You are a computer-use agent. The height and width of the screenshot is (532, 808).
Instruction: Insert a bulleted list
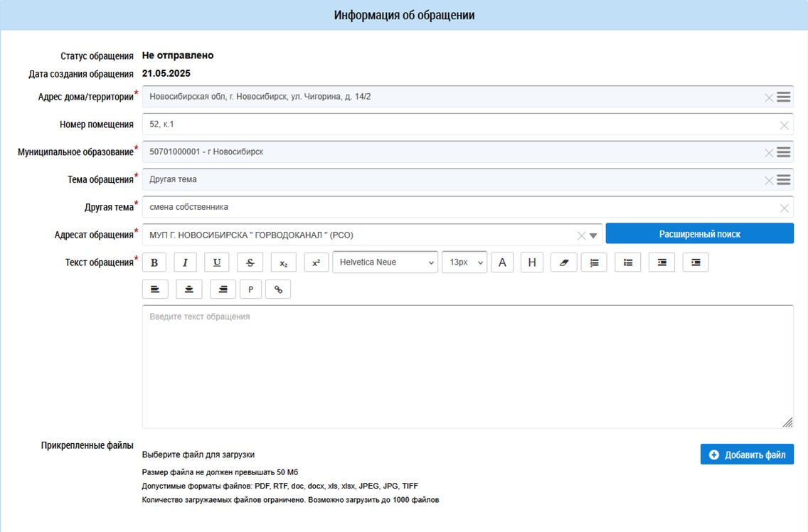(628, 262)
